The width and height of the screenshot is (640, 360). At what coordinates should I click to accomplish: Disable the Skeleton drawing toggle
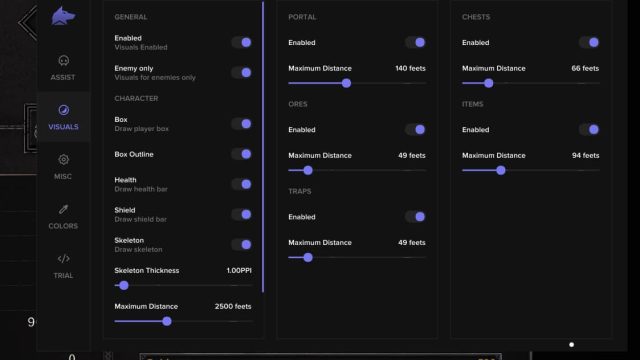(241, 244)
